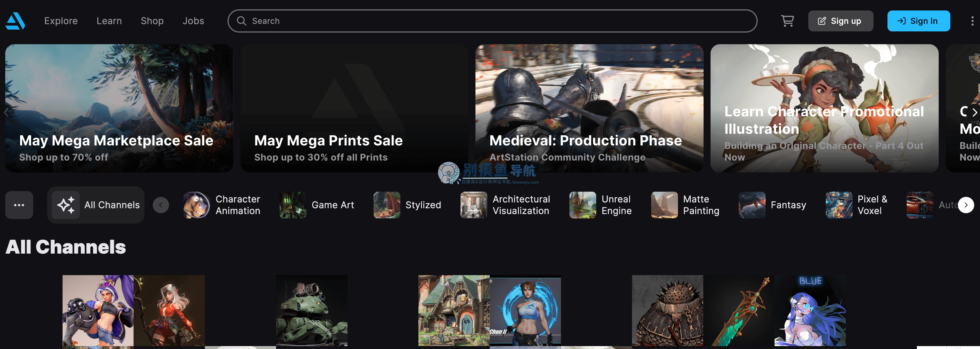This screenshot has width=980, height=349.
Task: Click the Sign In button
Action: (x=918, y=21)
